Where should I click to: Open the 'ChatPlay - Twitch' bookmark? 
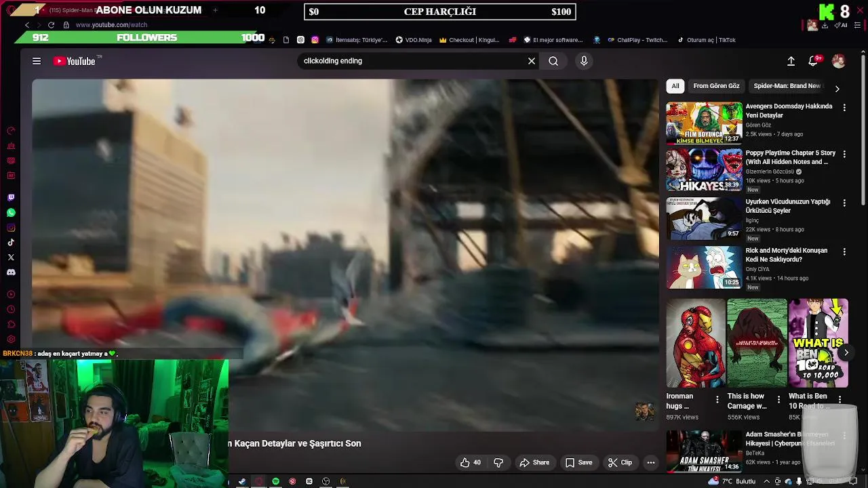(x=637, y=40)
